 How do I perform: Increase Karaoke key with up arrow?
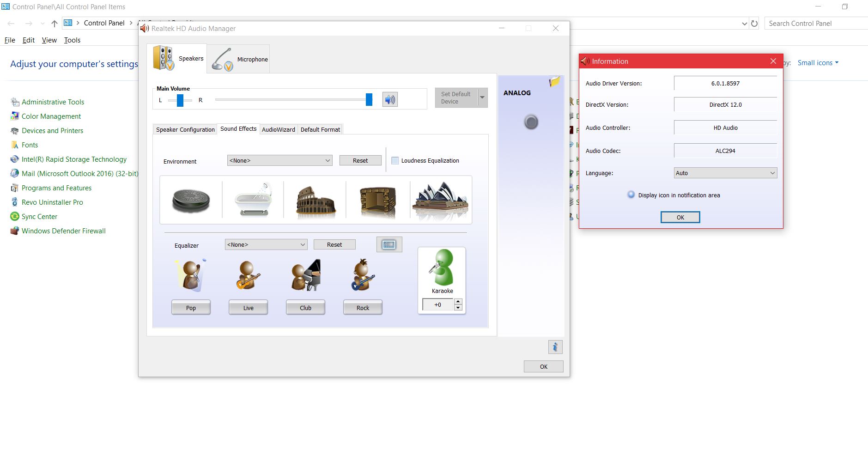pos(458,302)
